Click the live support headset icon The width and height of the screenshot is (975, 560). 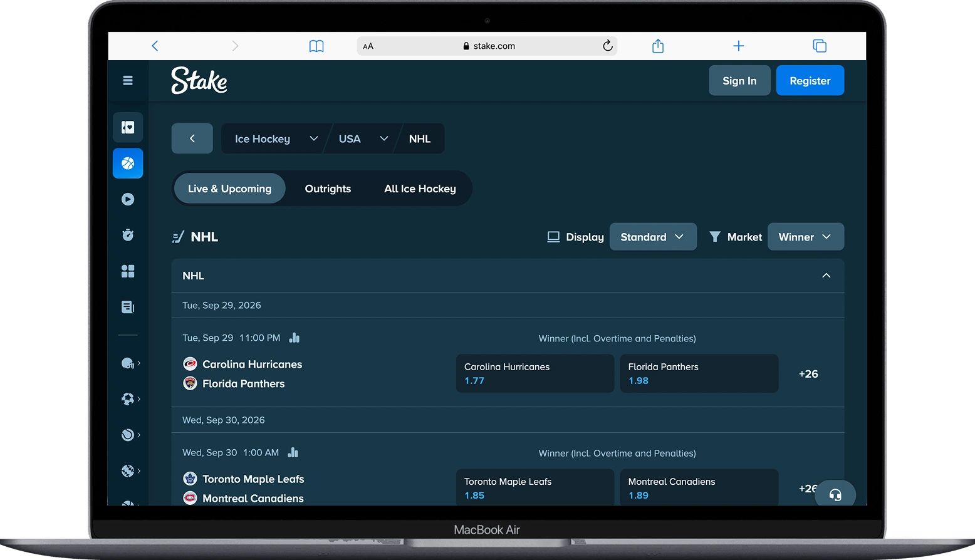(835, 495)
